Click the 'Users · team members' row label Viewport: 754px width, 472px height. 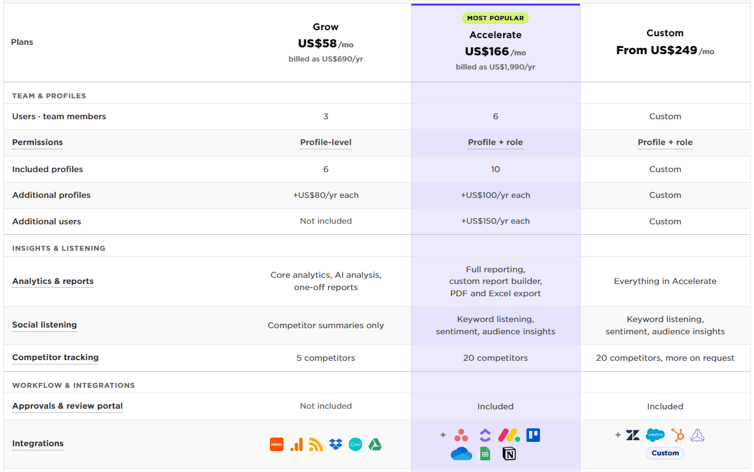59,117
